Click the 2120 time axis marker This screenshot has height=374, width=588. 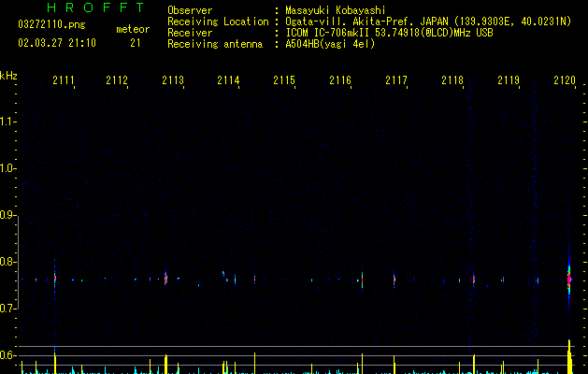click(x=565, y=79)
